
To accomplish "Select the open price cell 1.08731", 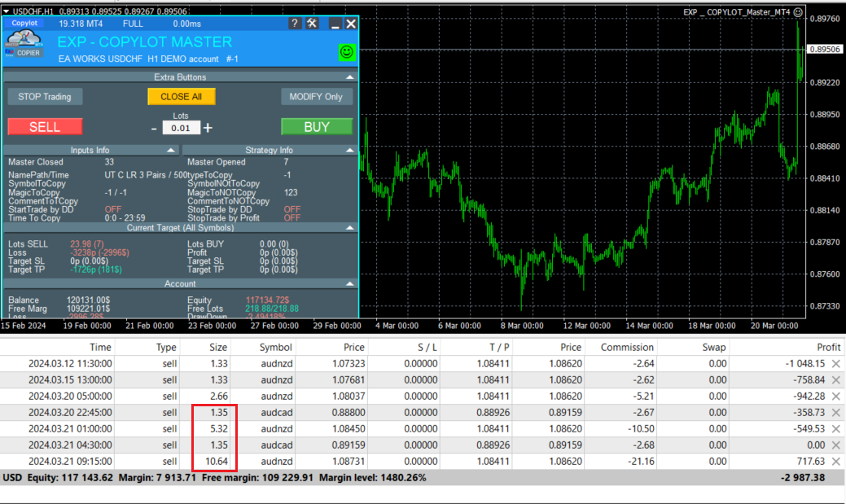I will point(348,462).
